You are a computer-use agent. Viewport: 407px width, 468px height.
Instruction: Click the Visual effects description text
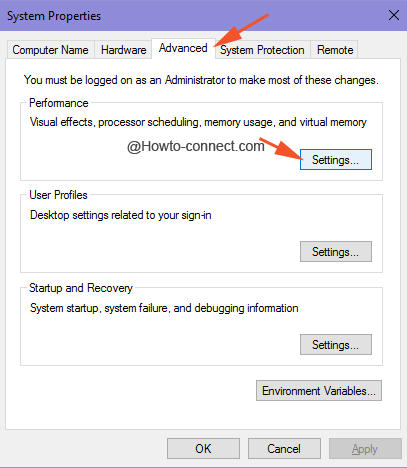tap(198, 122)
